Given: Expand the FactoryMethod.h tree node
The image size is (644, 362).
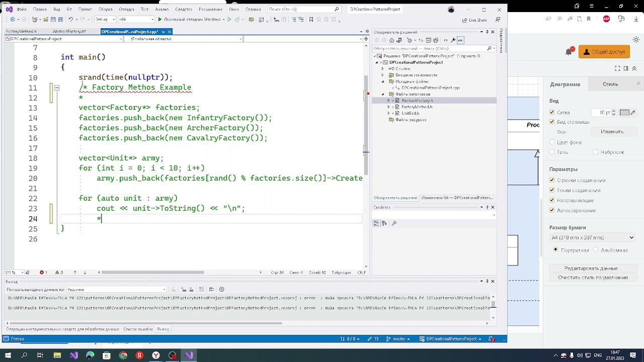Looking at the screenshot, I should [x=388, y=107].
